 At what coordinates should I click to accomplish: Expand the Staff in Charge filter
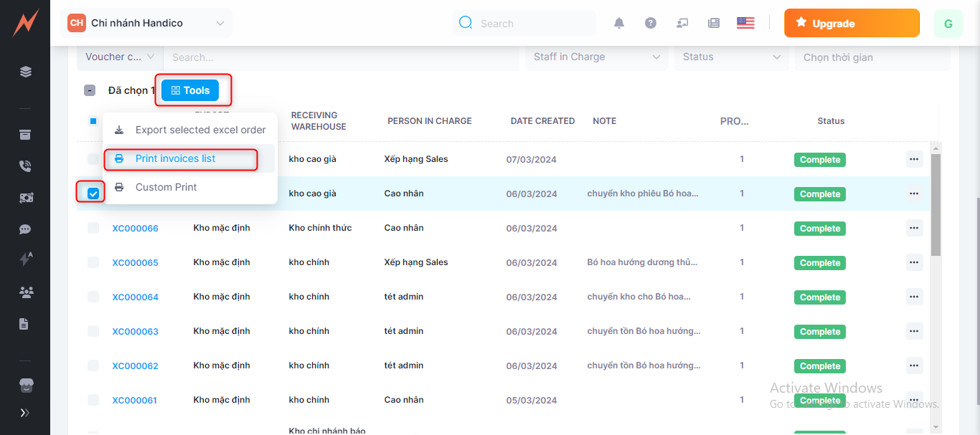point(596,57)
